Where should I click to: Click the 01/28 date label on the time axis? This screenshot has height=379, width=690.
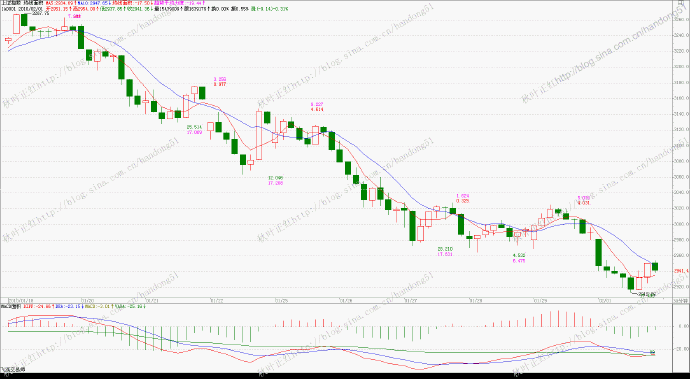476,301
